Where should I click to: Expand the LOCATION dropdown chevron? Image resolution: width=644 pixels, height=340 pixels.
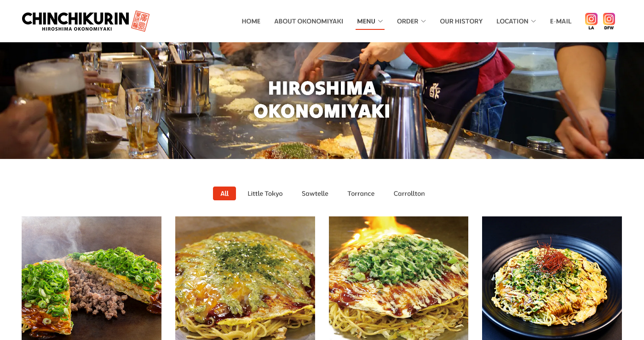[x=533, y=21]
